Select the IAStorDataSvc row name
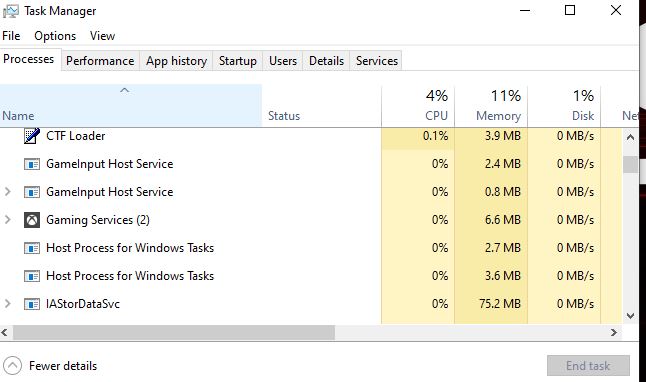646x382 pixels. point(83,304)
